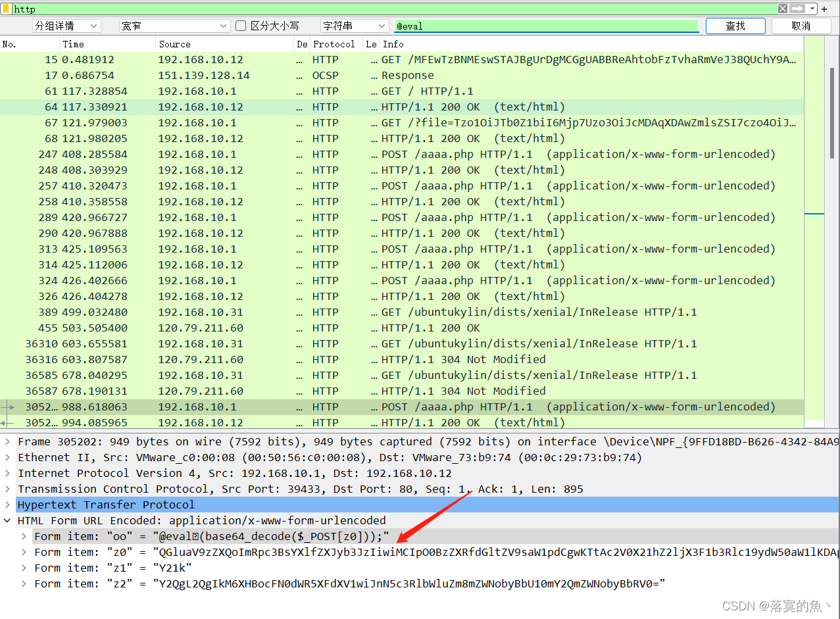Expand the Transmission Control Protocol section
Image resolution: width=840 pixels, height=619 pixels.
(7, 489)
